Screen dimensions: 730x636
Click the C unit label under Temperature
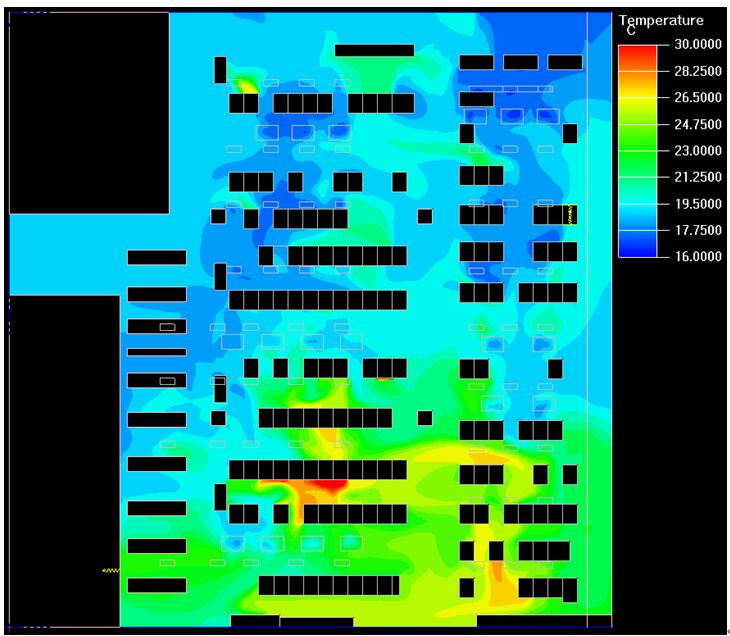pyautogui.click(x=631, y=32)
